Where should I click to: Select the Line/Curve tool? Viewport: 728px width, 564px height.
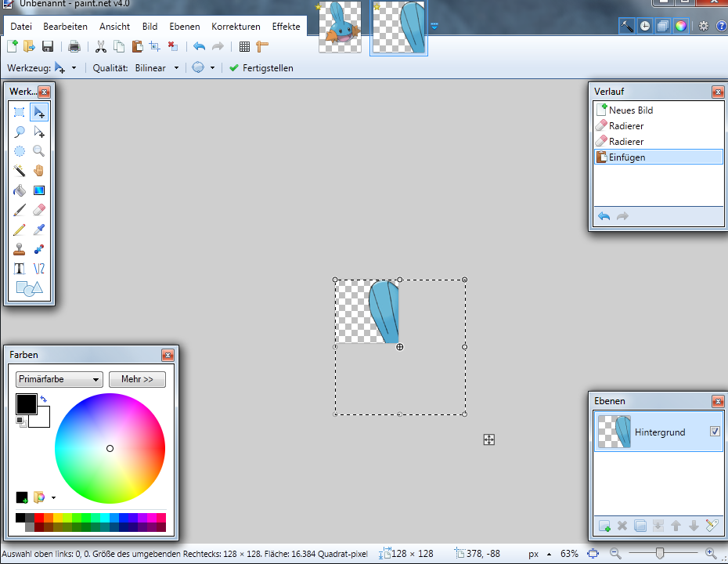tap(39, 269)
